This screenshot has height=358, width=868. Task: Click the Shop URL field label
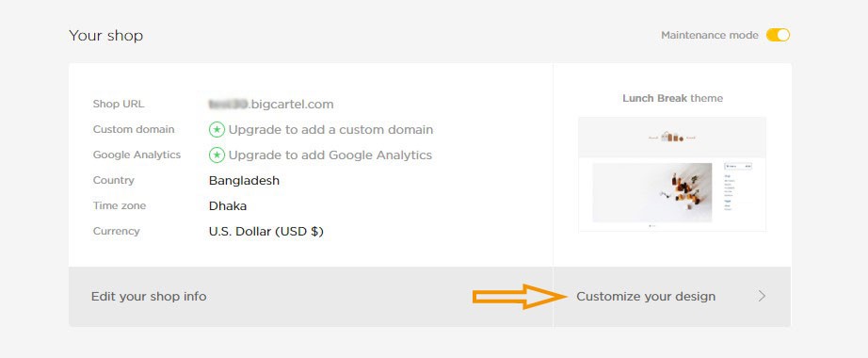pyautogui.click(x=119, y=105)
